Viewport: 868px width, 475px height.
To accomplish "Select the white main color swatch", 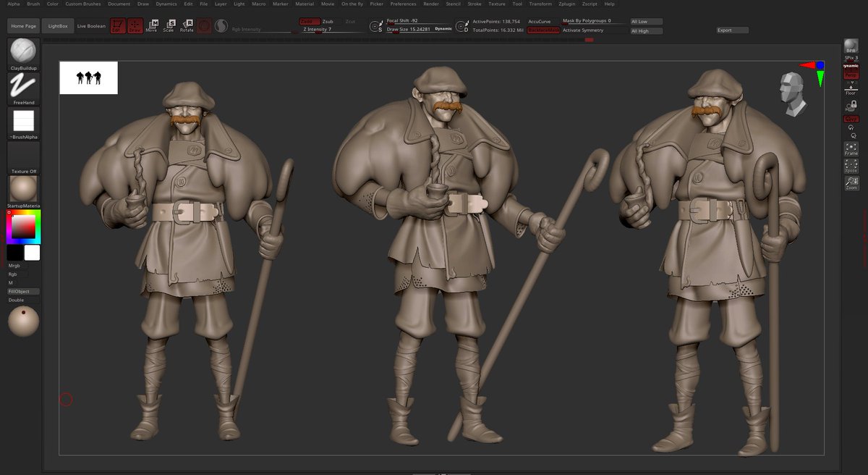I will [x=32, y=253].
